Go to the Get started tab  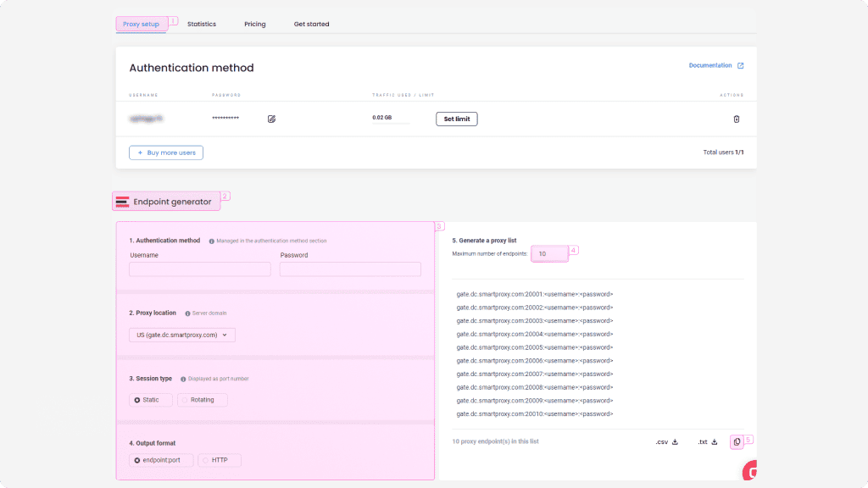[311, 24]
